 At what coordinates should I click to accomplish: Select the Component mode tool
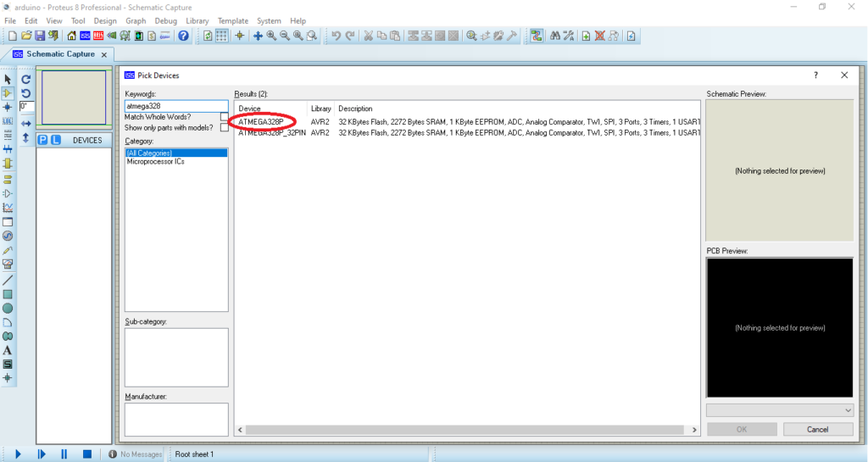pyautogui.click(x=8, y=93)
